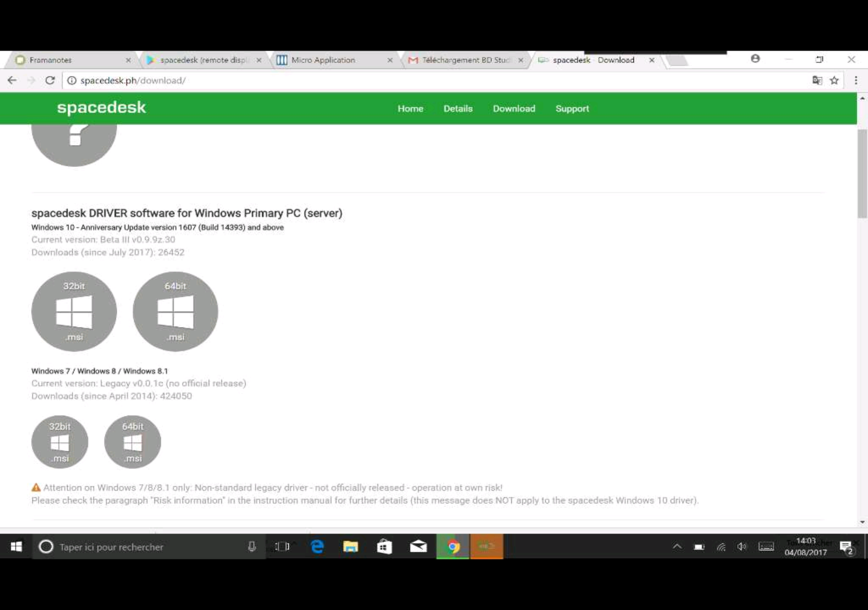Click the gray question mark circle icon
This screenshot has width=868, height=610.
tap(74, 145)
